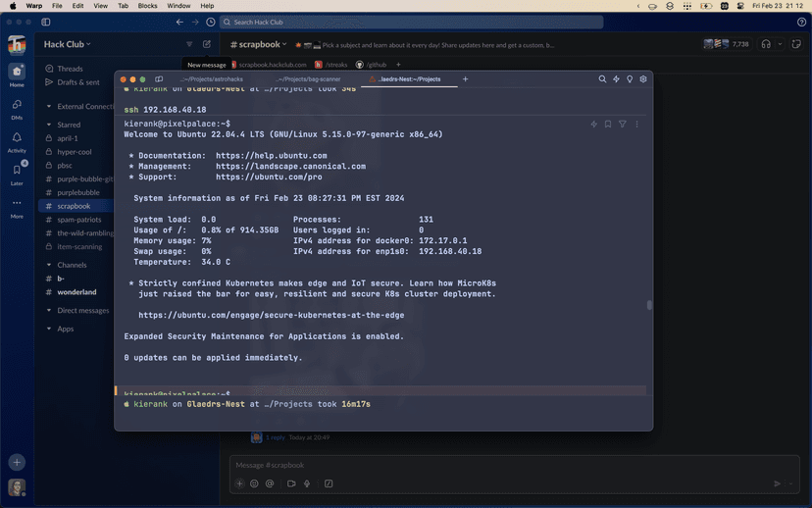
Task: Open Warp settings gear icon
Action: click(x=643, y=79)
